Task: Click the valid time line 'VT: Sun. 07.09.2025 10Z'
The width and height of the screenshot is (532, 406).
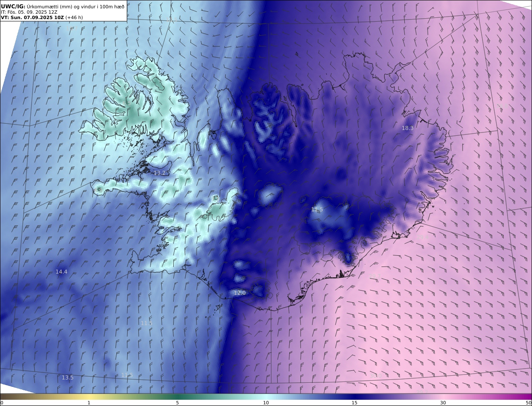Action: point(32,17)
